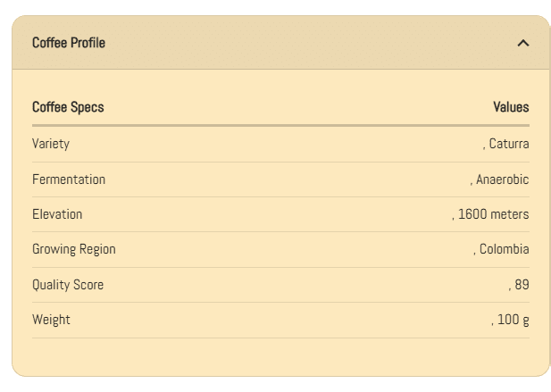Screen dimensions: 551x392
Task: Click the Colombia value
Action: (x=504, y=249)
